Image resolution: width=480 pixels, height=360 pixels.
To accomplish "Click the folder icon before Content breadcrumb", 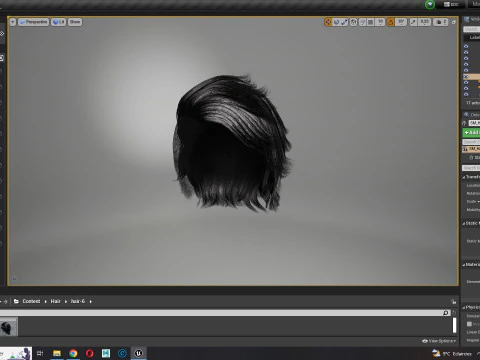I will pos(16,301).
